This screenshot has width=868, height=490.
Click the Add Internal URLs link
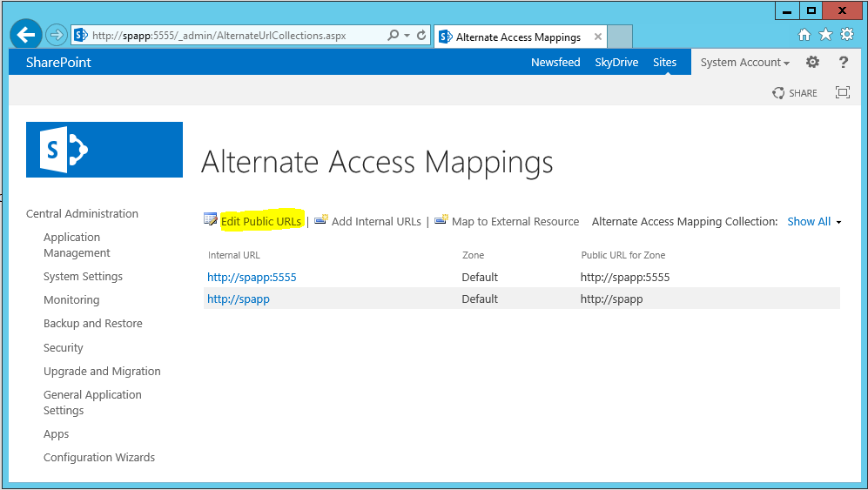[376, 221]
